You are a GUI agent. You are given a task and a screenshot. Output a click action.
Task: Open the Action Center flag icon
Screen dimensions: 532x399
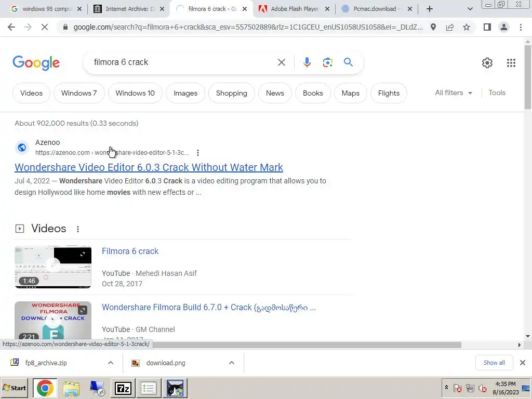pos(457,388)
